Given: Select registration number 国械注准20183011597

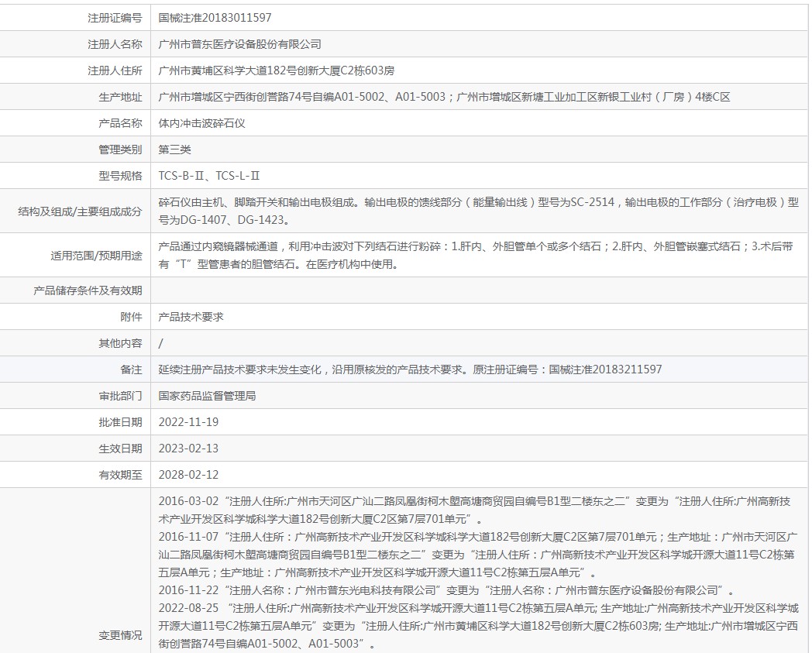Looking at the screenshot, I should [215, 18].
